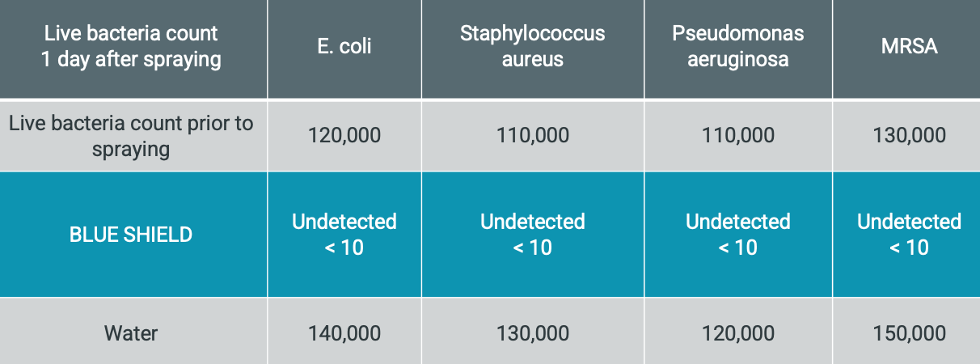Select Undetected cell under Pseudomonas aeruginosa
The height and width of the screenshot is (364, 980).
(738, 235)
